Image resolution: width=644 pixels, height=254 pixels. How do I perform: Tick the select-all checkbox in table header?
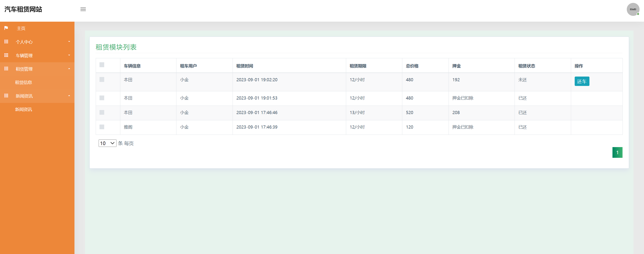tap(102, 65)
